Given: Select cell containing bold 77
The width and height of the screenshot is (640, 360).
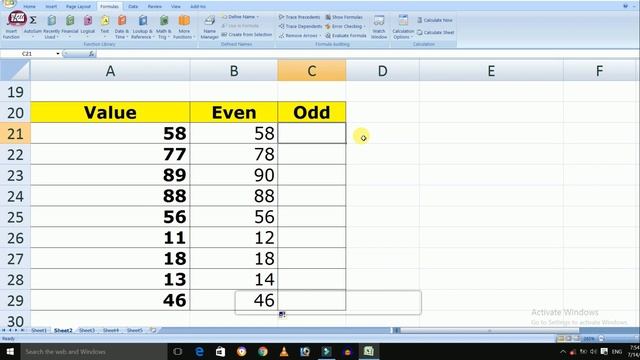Looking at the screenshot, I should tap(110, 154).
